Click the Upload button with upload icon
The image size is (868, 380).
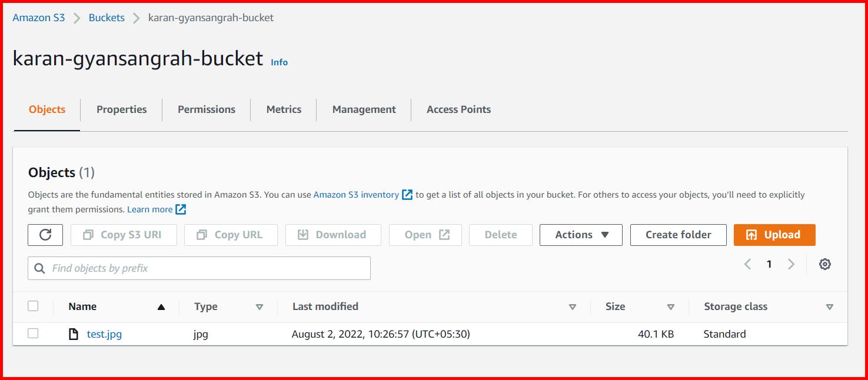coord(774,235)
